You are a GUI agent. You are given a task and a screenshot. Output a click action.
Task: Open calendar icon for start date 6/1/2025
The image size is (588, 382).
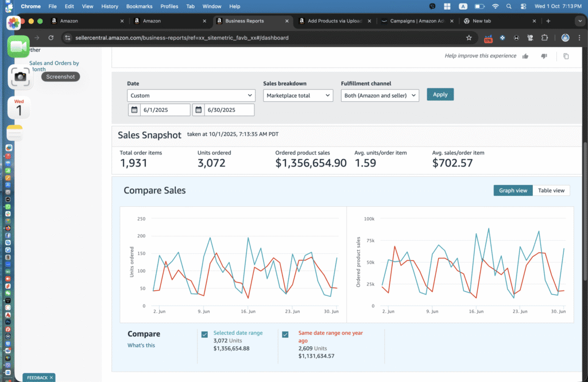[x=134, y=110]
